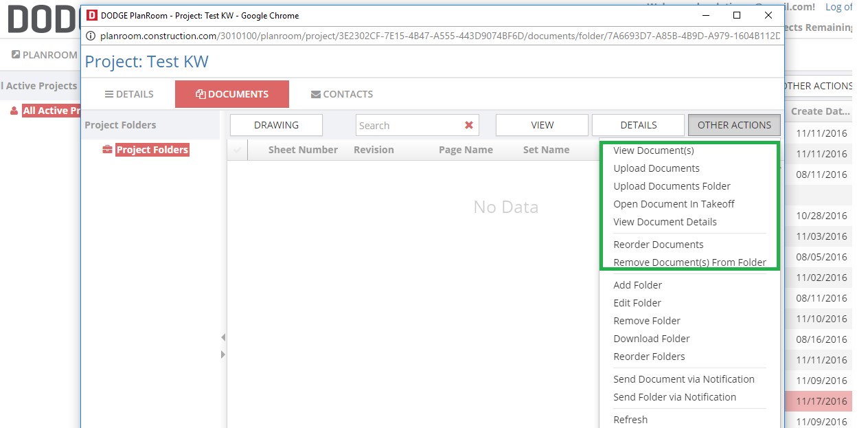
Task: Collapse the OTHER ACTIONS menu button
Action: (x=733, y=125)
